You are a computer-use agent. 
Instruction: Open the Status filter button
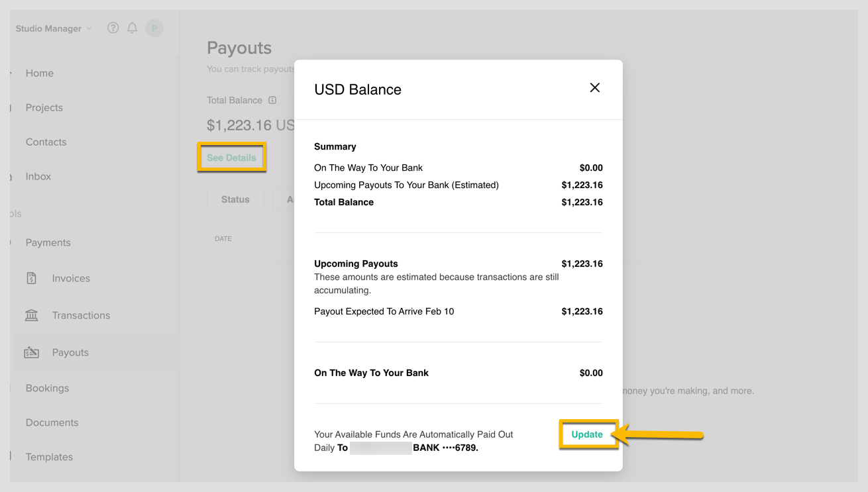click(x=235, y=199)
